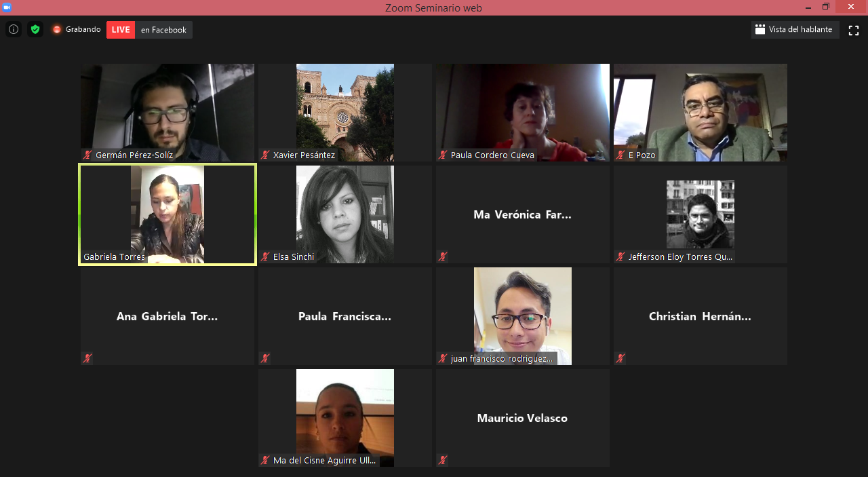Select Jefferson Eloy Torres profile picture
The height and width of the screenshot is (477, 868).
(701, 214)
